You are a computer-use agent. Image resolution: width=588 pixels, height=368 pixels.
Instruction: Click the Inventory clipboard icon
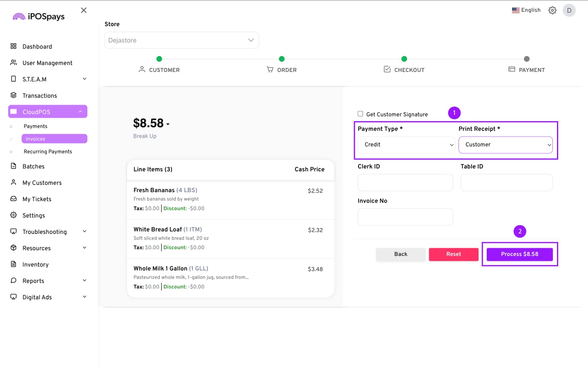click(13, 264)
